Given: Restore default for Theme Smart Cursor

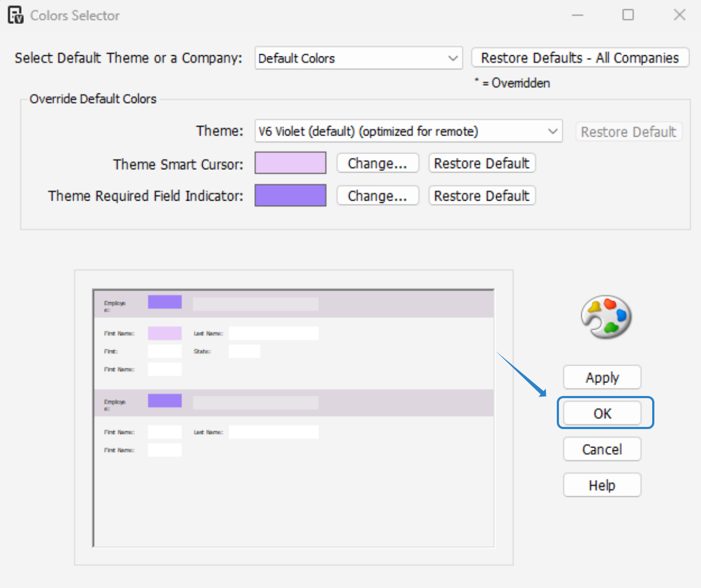Looking at the screenshot, I should 481,163.
